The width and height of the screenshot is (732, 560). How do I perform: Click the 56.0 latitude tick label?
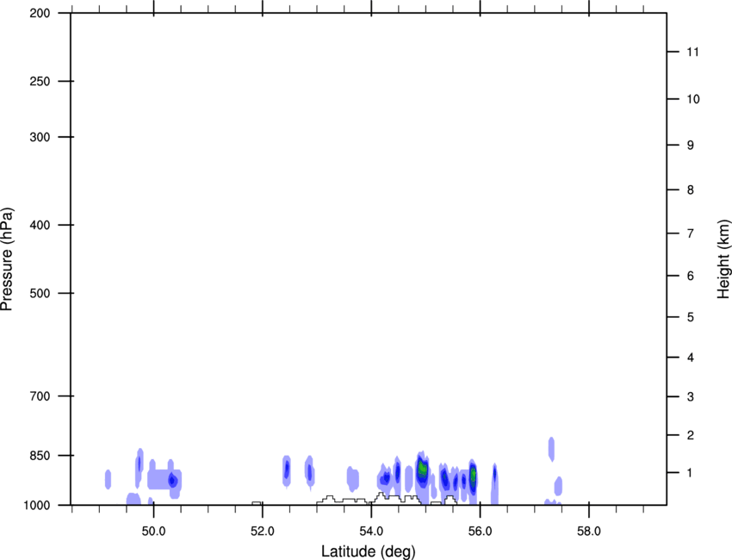(480, 531)
